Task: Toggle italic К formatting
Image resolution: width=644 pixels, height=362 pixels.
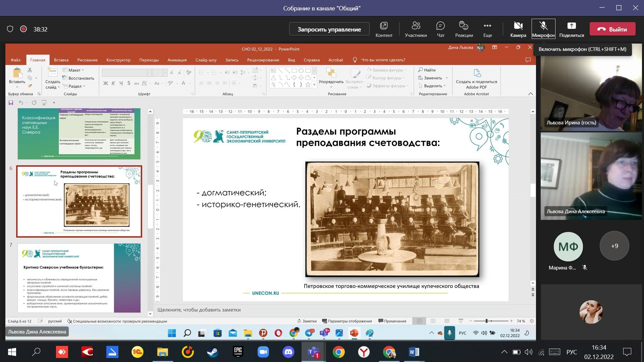Action: pyautogui.click(x=113, y=83)
